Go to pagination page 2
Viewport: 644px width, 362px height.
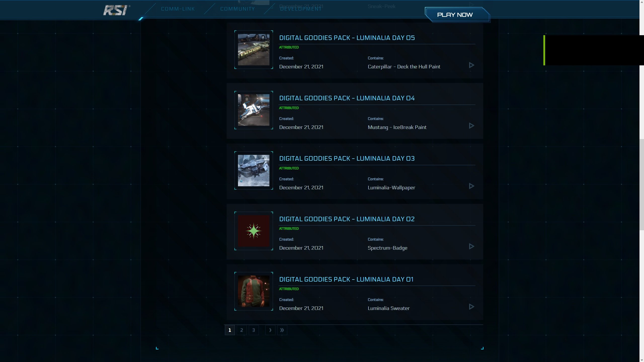click(242, 330)
